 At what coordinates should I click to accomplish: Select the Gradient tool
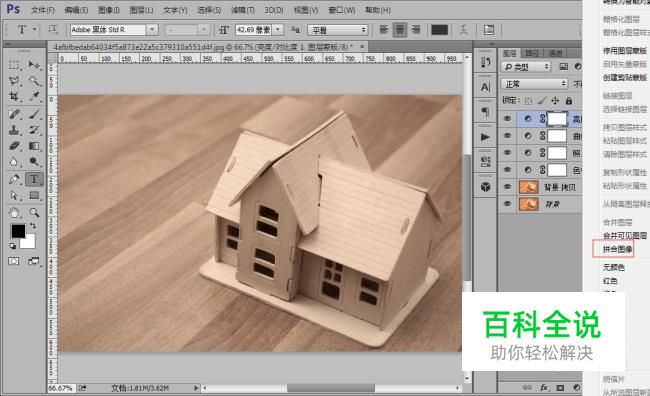[x=34, y=146]
